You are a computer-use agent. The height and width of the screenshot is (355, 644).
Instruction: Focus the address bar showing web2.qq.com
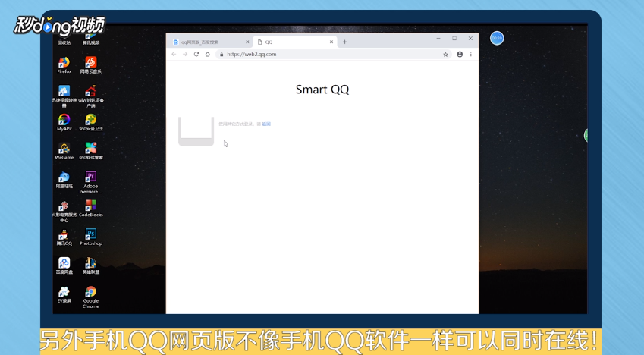(x=333, y=55)
